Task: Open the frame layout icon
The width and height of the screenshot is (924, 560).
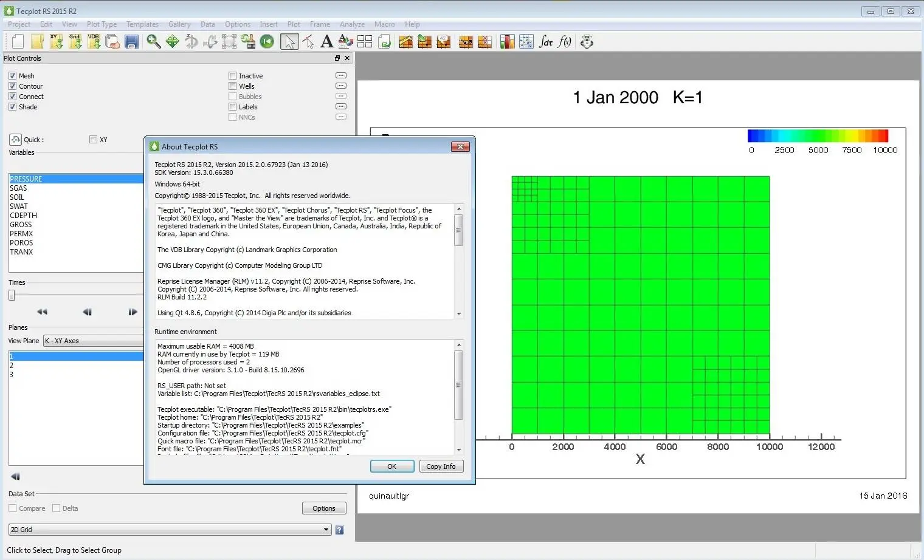Action: click(x=365, y=41)
